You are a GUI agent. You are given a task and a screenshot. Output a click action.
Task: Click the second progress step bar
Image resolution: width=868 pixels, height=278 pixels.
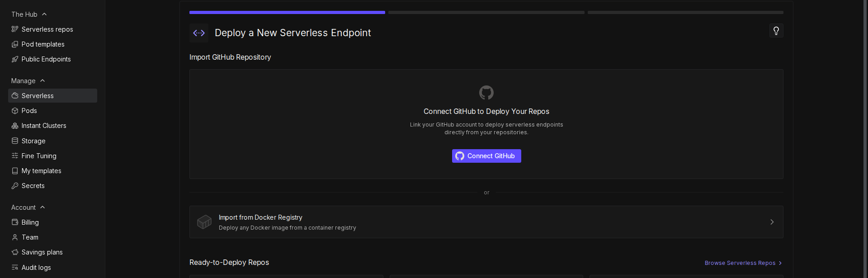click(486, 13)
